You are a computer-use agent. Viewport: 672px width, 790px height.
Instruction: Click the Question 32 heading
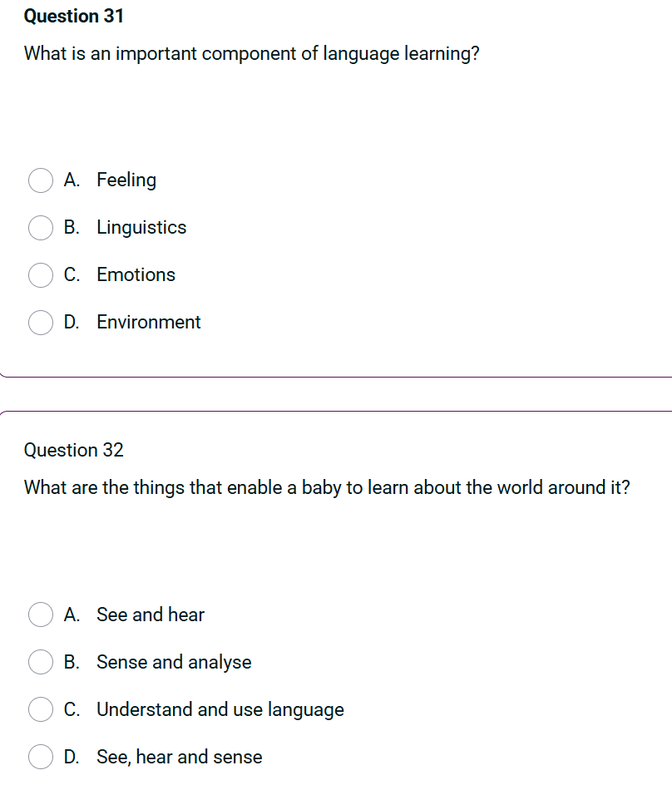click(x=74, y=450)
